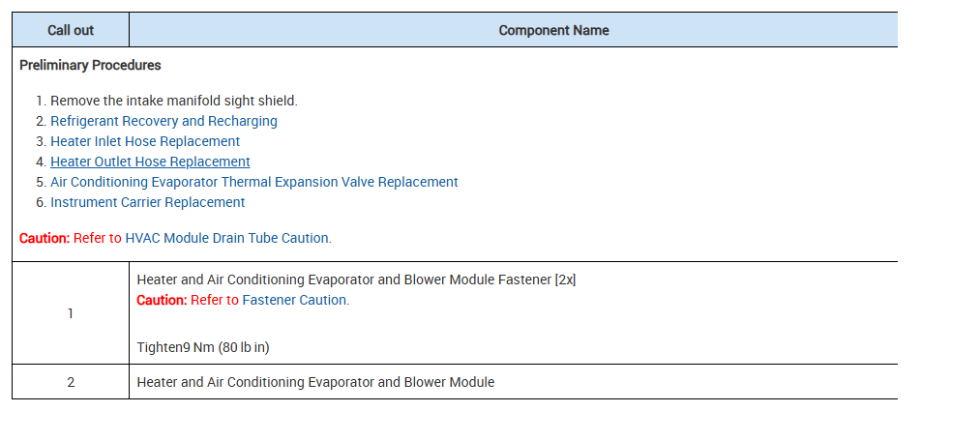Viewport: 980px width, 441px height.
Task: Open the HVAC Module Drain Tube Caution link
Action: tap(227, 238)
